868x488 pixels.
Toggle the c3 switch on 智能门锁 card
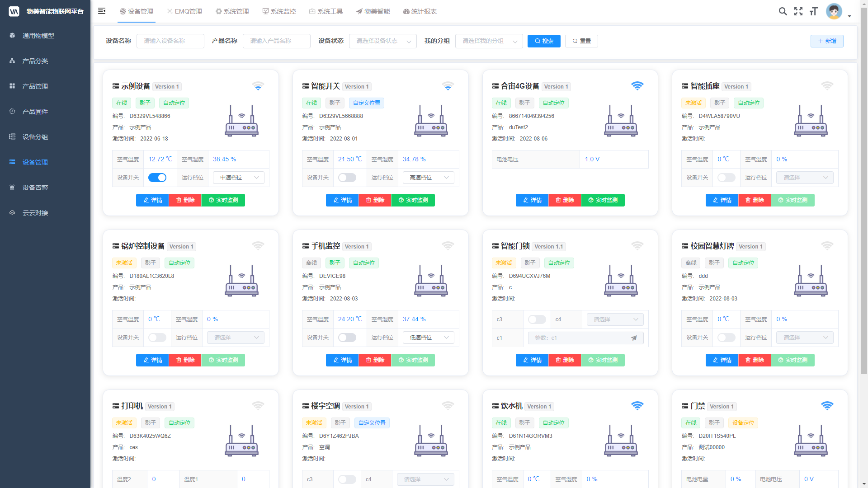click(x=537, y=319)
